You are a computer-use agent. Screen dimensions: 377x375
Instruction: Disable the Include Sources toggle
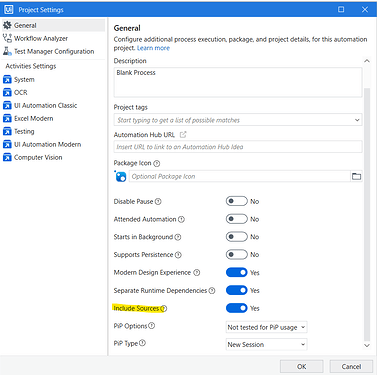[x=237, y=308]
